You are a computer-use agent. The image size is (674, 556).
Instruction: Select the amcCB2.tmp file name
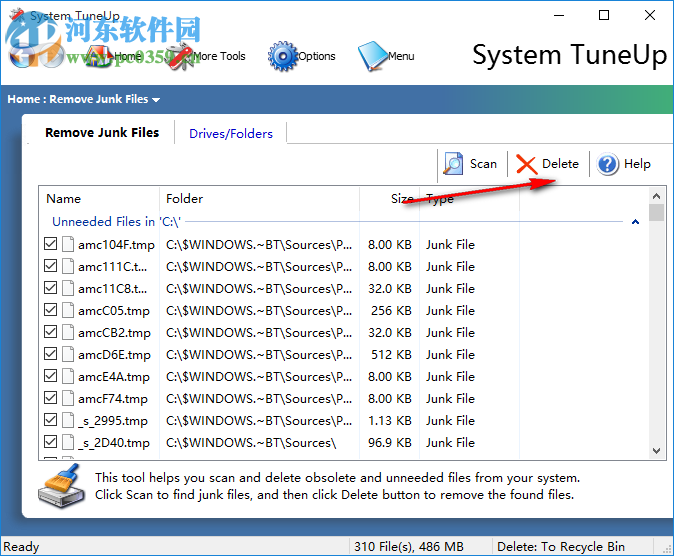click(x=114, y=333)
